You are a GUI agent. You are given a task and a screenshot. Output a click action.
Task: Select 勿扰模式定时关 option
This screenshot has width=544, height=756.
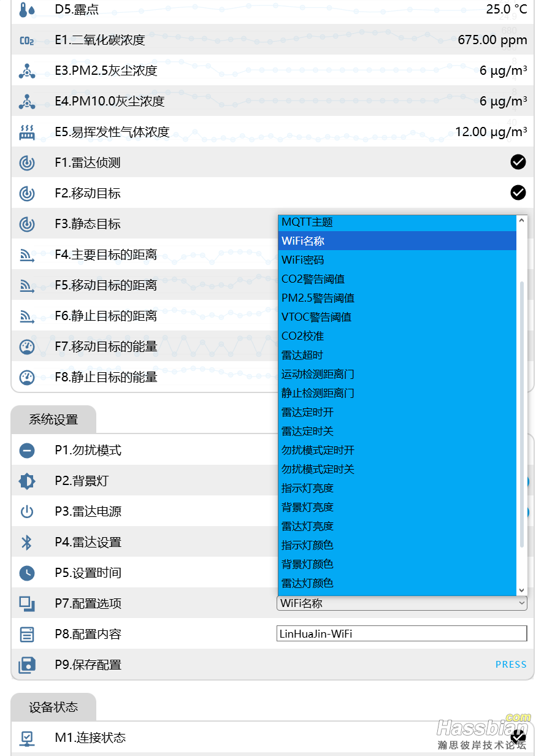click(397, 469)
